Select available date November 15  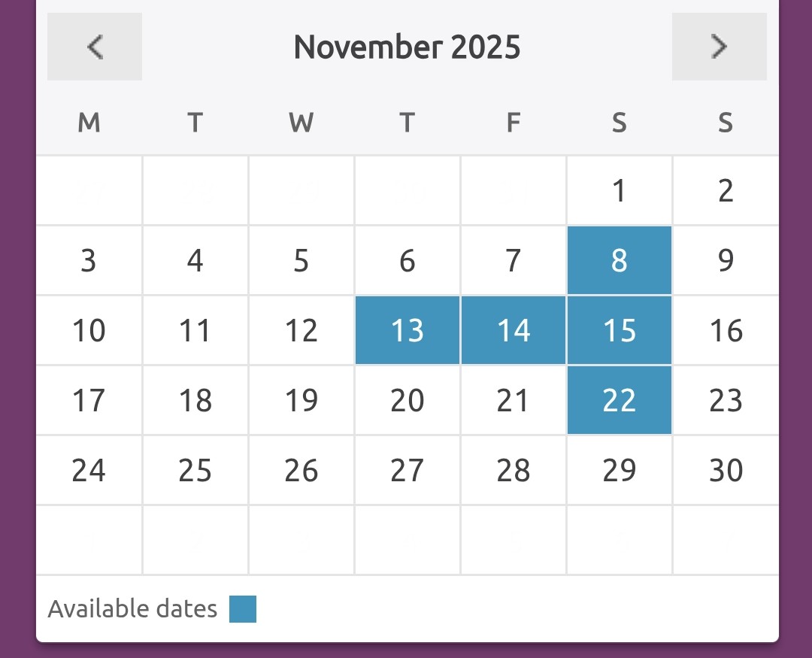(619, 331)
